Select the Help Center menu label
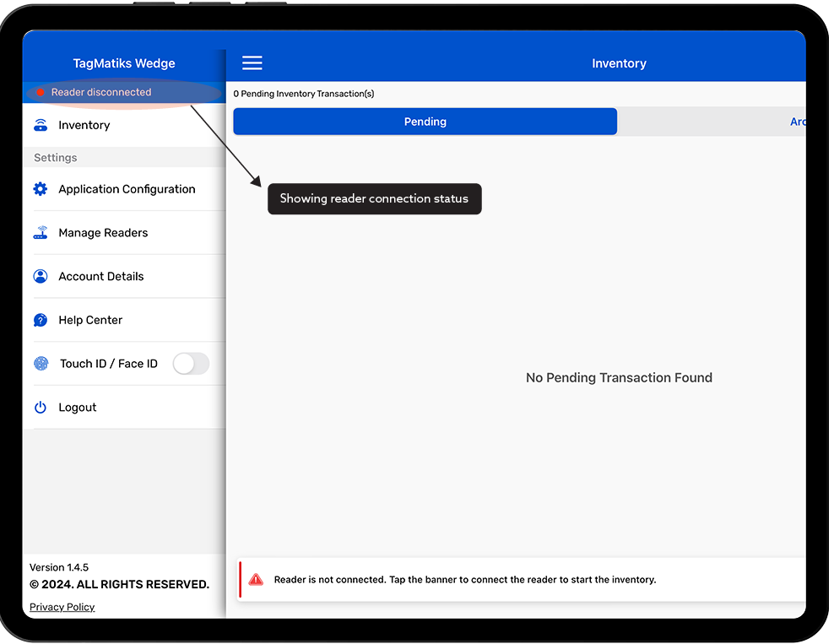This screenshot has height=644, width=834. tap(90, 320)
